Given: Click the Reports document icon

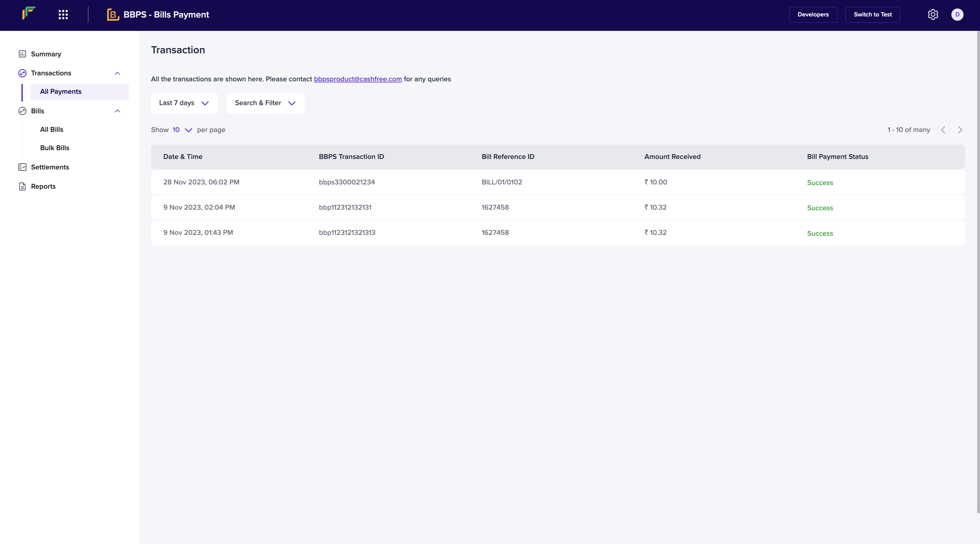Looking at the screenshot, I should tap(22, 186).
